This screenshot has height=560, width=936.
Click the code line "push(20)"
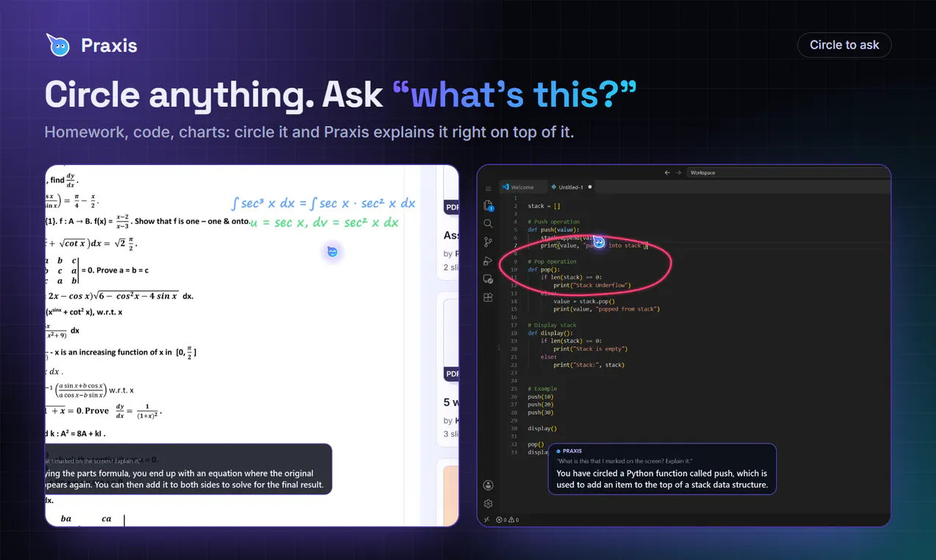[540, 405]
